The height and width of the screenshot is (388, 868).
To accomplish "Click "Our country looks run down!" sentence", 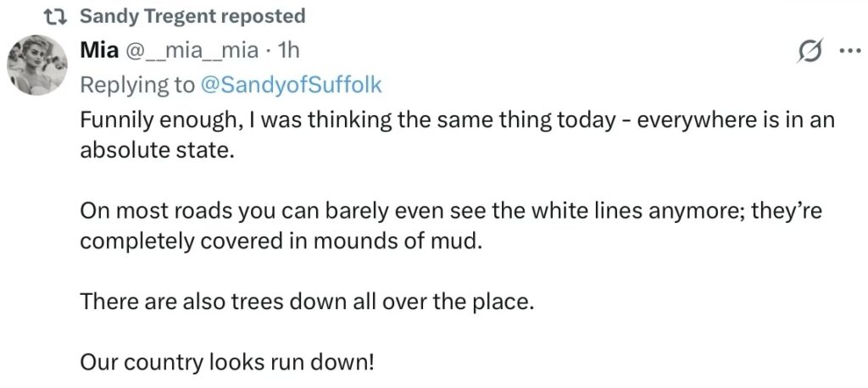I will tap(226, 363).
